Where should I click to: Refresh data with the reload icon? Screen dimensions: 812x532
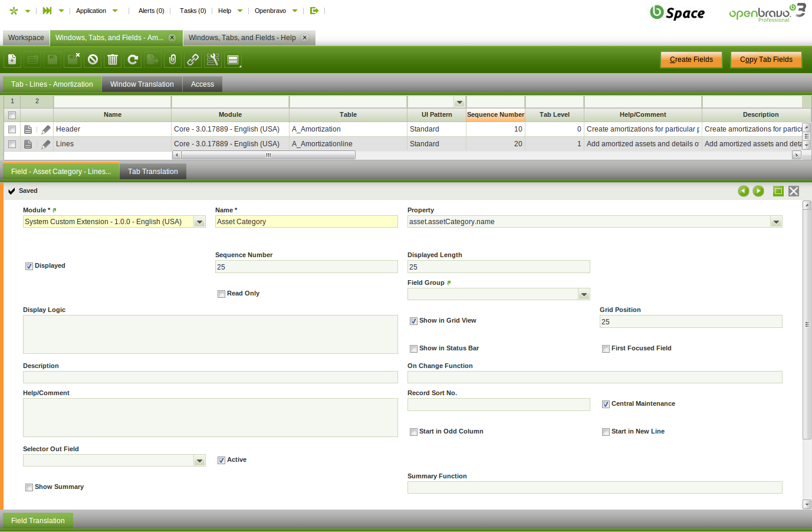(x=133, y=60)
